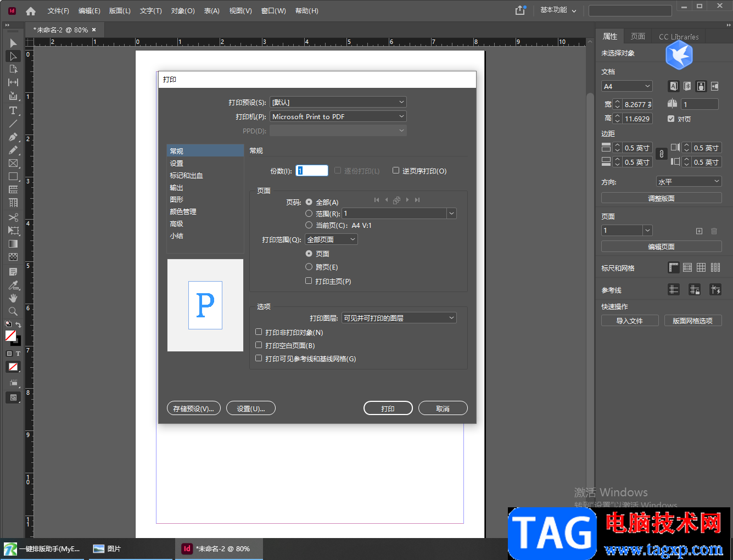Open the File menu
This screenshot has width=733, height=560.
(x=58, y=11)
